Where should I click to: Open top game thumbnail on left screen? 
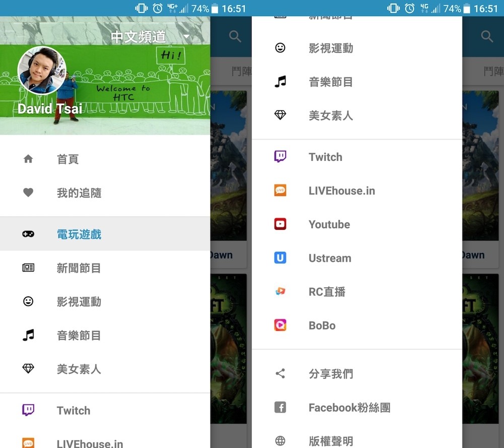pyautogui.click(x=228, y=165)
